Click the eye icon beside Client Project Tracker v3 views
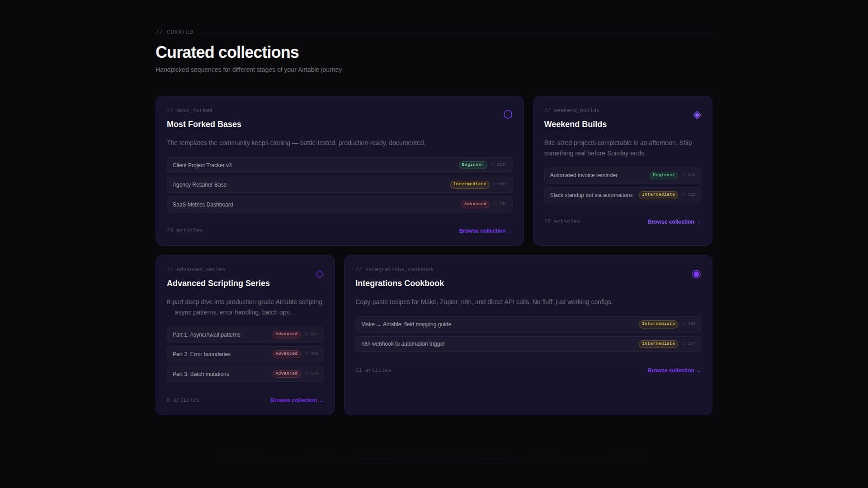 click(492, 164)
